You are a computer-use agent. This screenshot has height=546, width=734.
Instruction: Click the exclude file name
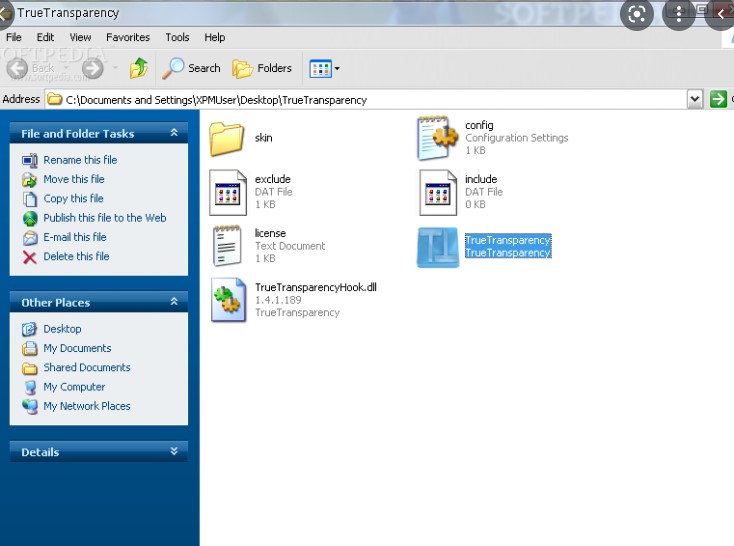pos(272,179)
